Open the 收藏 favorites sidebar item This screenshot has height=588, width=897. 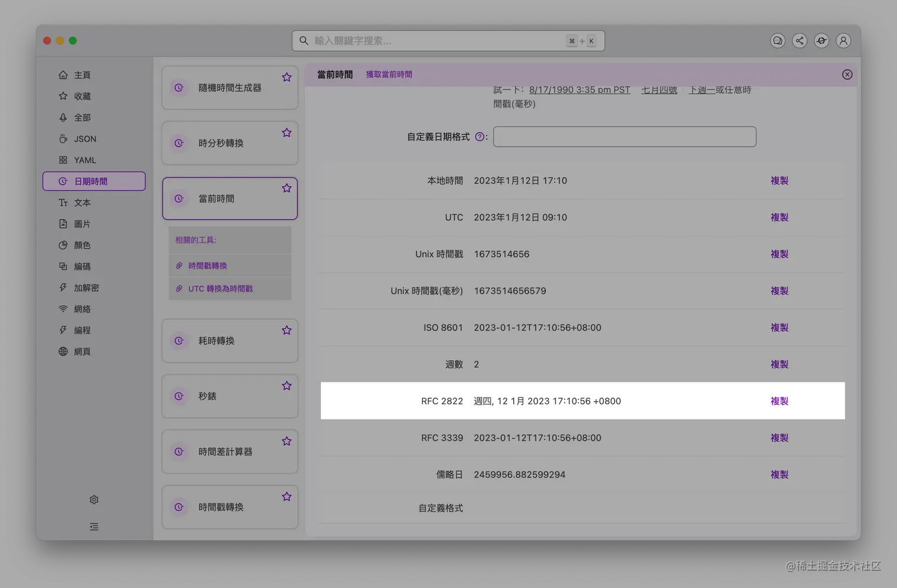[x=94, y=96]
